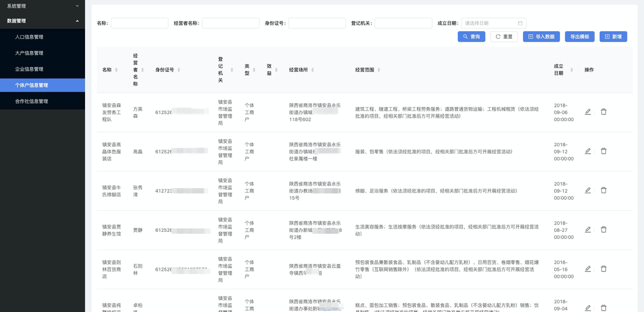Screen dimensions: 644x312
Task: Select operator name 贾静 cell
Action: pos(138,230)
